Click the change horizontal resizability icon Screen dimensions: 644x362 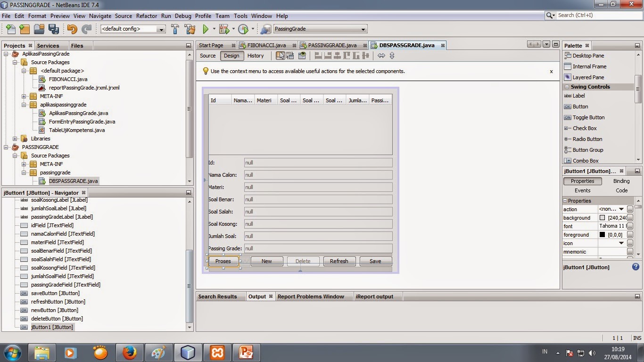point(381,56)
